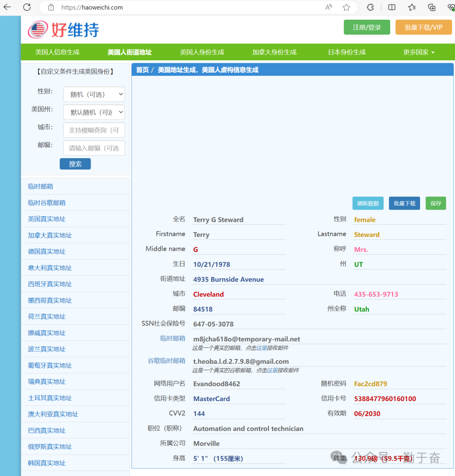Screen dimensions: 455x476
Task: Click the browser back arrow
Action: click(x=7, y=7)
